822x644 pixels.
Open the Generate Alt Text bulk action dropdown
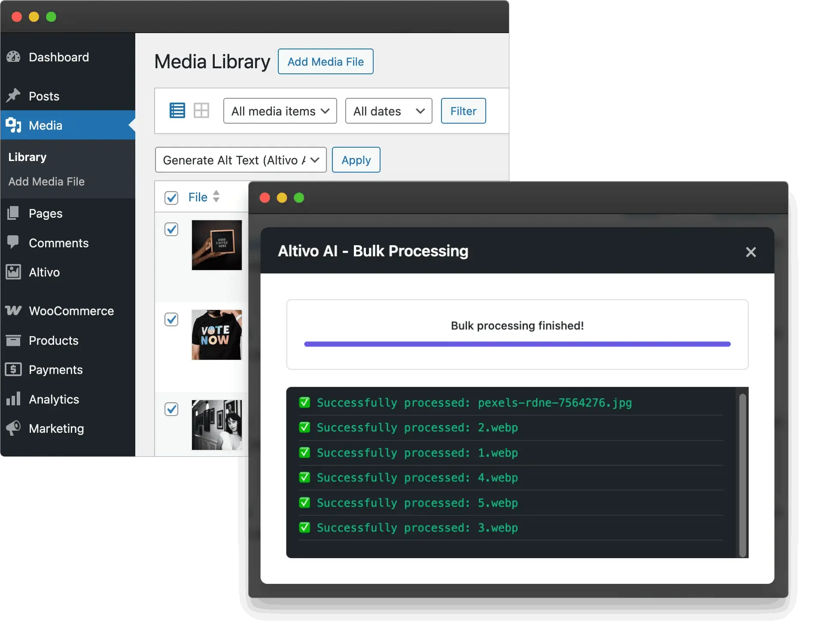[x=241, y=160]
